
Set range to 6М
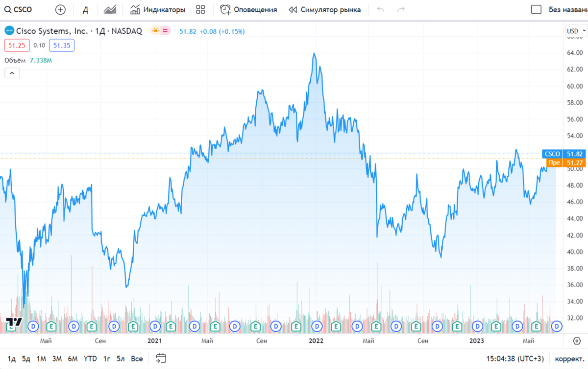[x=73, y=359]
